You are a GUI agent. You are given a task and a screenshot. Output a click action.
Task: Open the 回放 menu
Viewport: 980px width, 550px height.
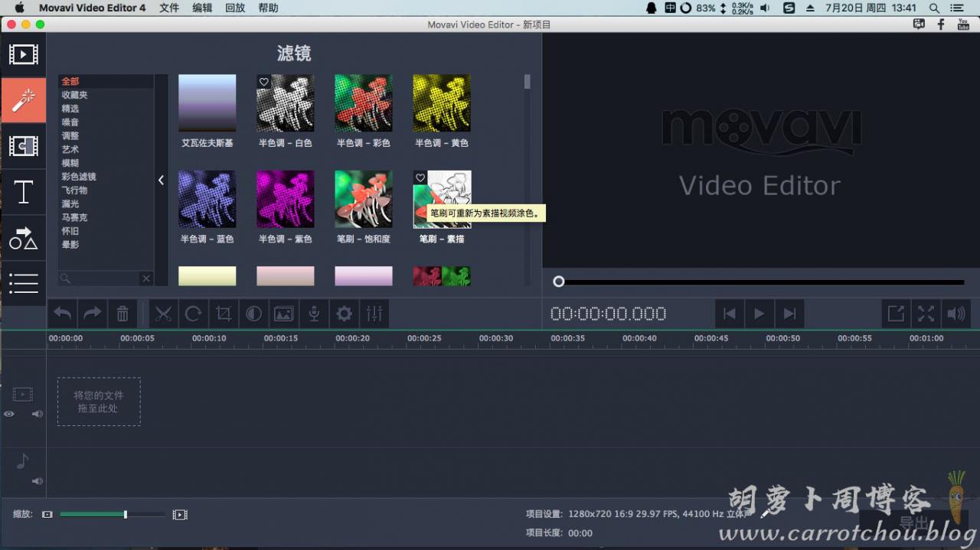235,8
